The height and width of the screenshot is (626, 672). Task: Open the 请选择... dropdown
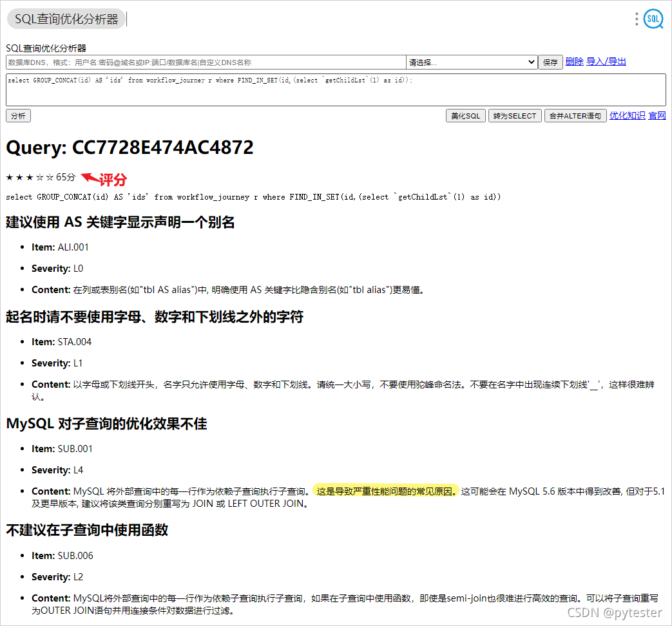point(472,62)
